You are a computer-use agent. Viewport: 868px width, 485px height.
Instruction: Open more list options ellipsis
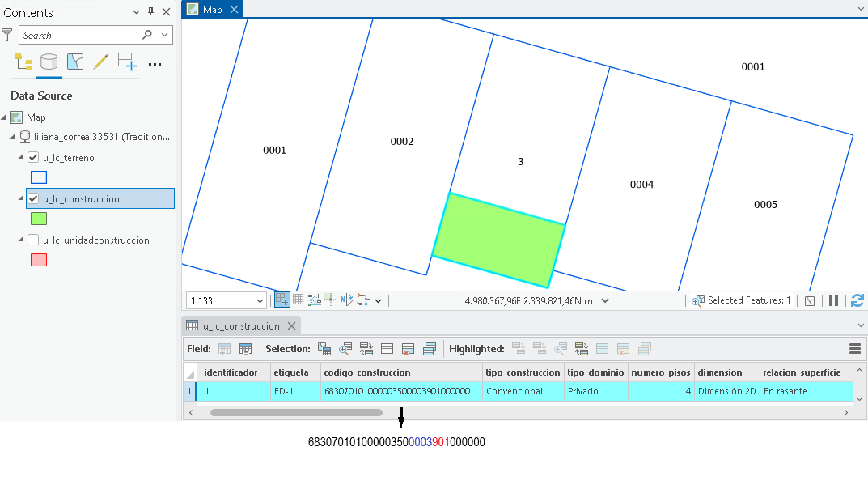155,64
